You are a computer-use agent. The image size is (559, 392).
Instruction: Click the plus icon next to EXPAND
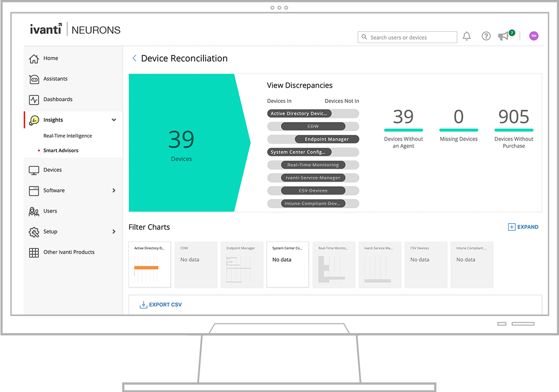pyautogui.click(x=511, y=227)
